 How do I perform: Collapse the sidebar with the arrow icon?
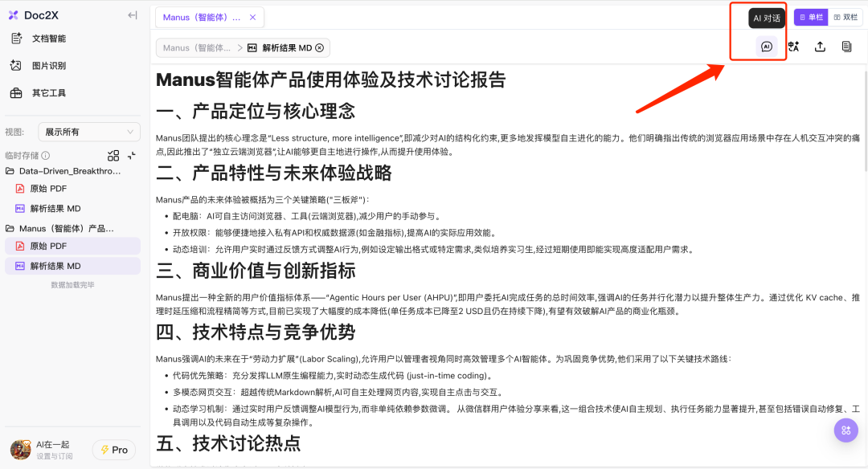[133, 15]
